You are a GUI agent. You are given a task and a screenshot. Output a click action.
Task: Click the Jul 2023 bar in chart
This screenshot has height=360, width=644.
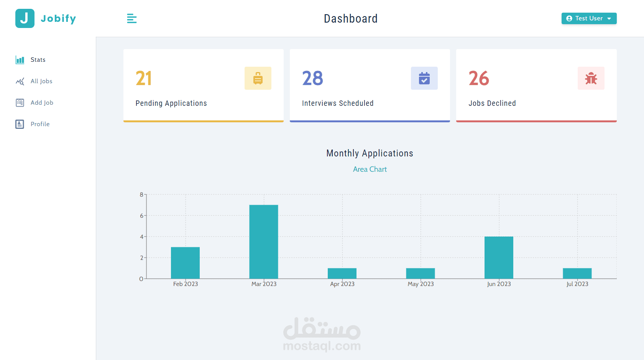click(577, 273)
